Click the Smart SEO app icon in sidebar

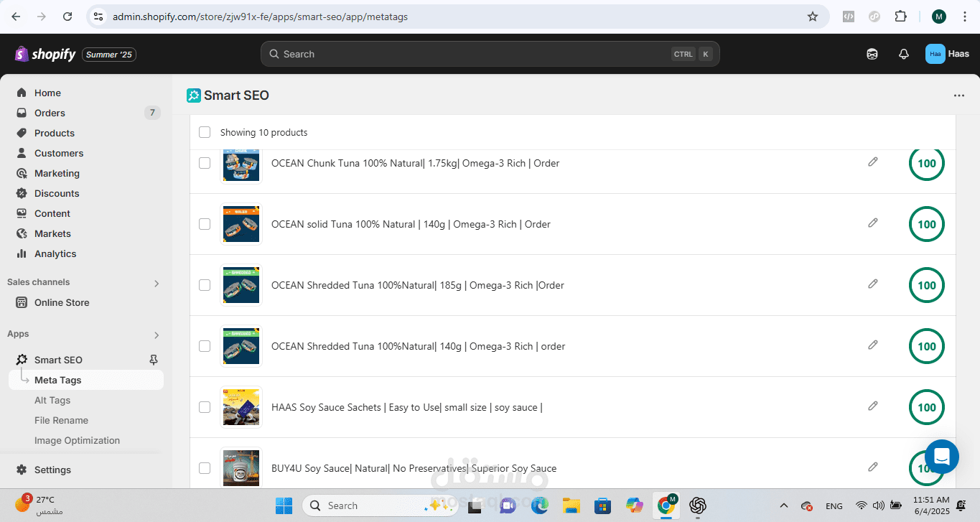coord(22,360)
